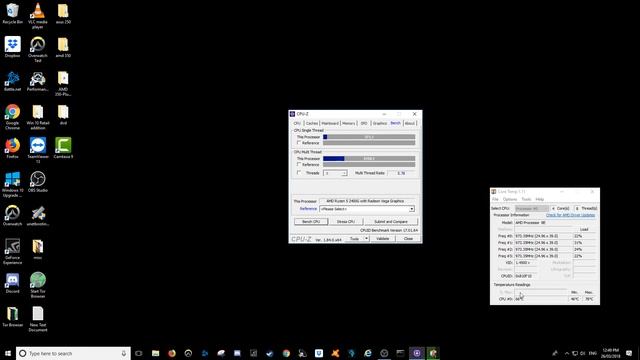
Task: Click the Validate button in CPU-Z
Action: [x=382, y=239]
